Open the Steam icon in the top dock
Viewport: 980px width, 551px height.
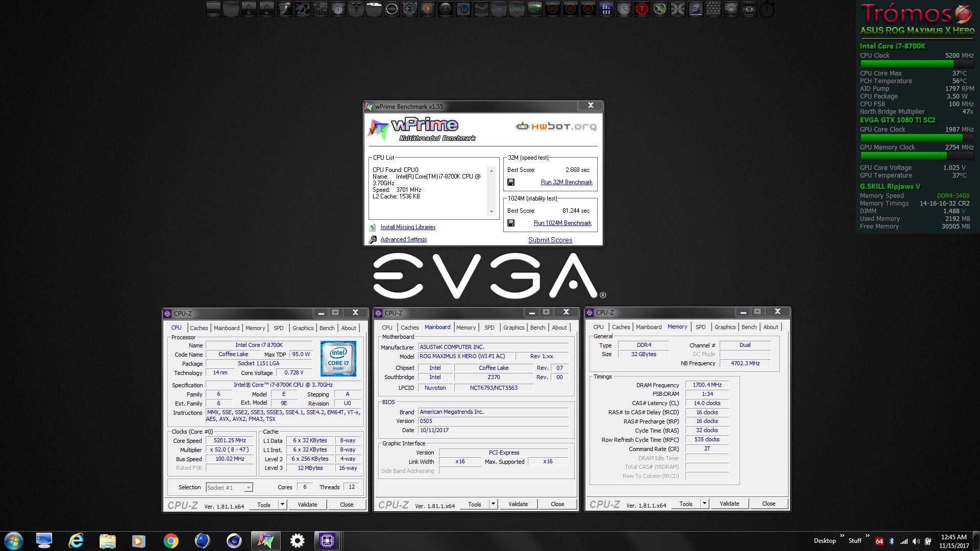480,9
